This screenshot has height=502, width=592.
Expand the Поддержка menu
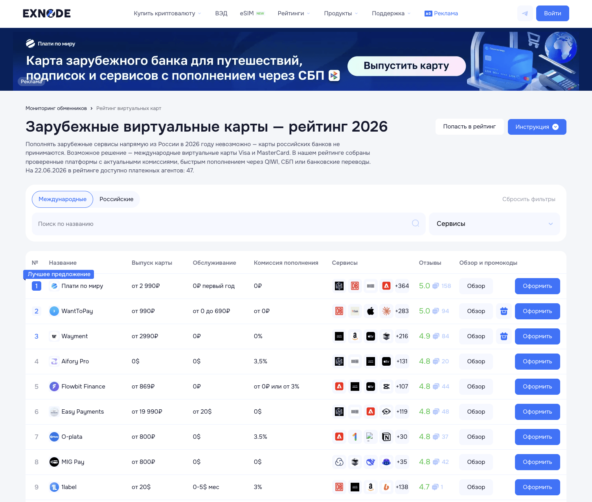(391, 14)
